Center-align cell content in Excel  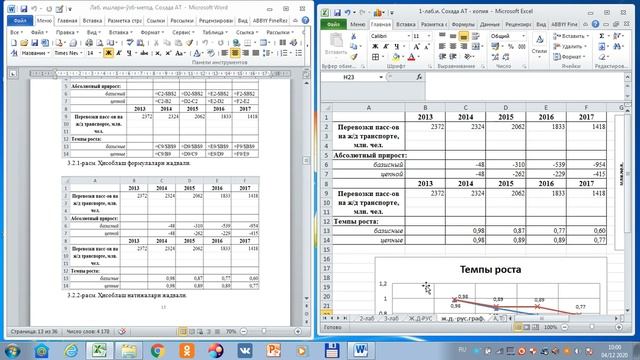[453, 47]
